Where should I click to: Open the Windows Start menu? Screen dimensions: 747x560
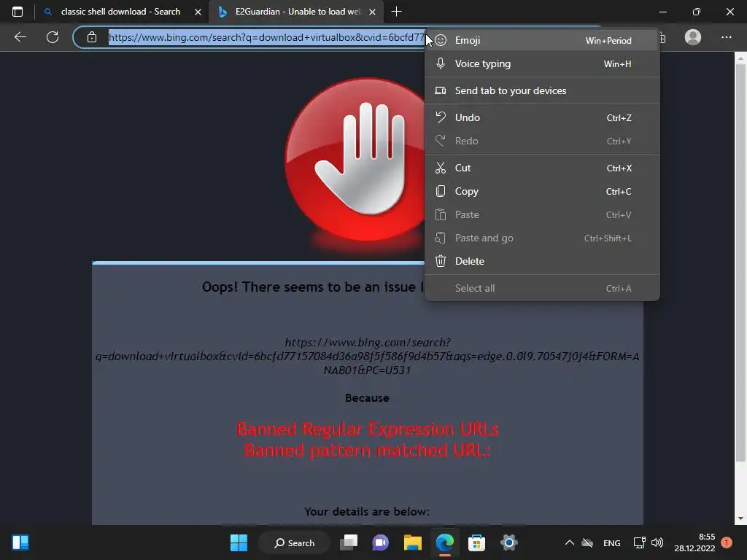tap(239, 542)
